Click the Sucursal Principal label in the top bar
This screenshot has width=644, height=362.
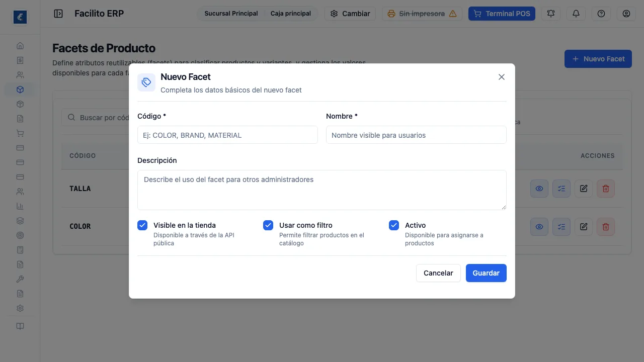pyautogui.click(x=231, y=14)
